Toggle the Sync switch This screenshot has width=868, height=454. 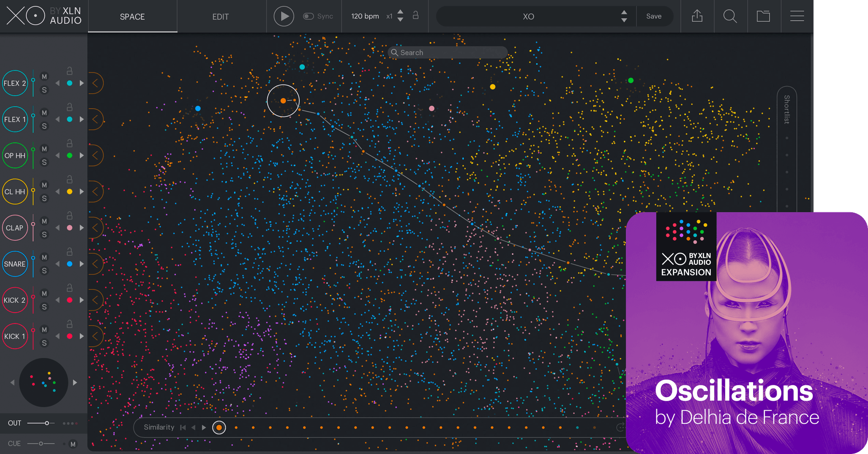point(308,16)
